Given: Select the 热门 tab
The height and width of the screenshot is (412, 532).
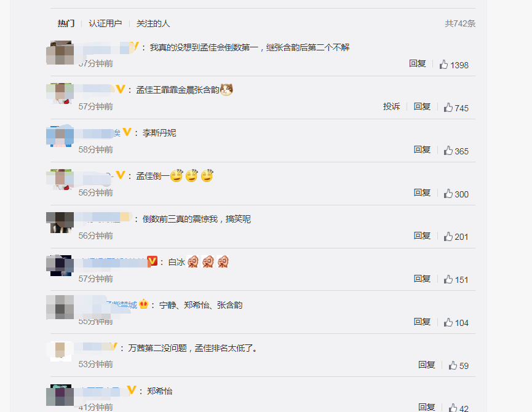Looking at the screenshot, I should coord(66,23).
